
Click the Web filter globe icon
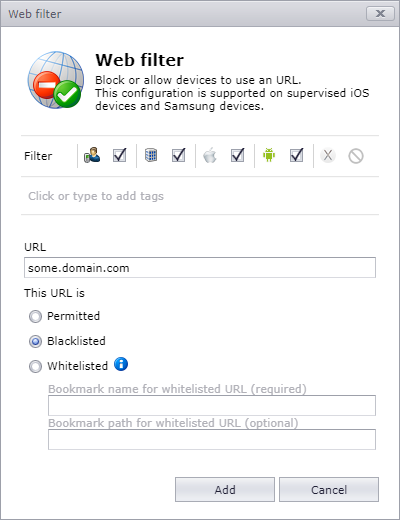tap(56, 80)
